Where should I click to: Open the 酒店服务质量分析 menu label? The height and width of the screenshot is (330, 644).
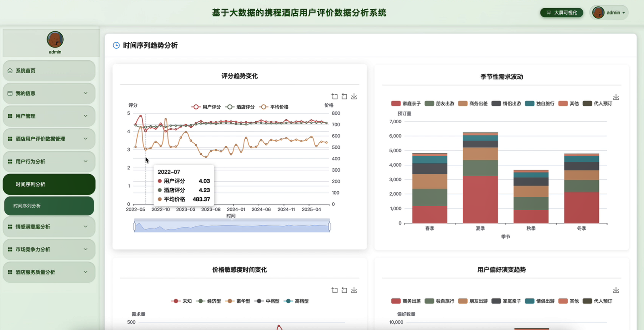pyautogui.click(x=35, y=272)
